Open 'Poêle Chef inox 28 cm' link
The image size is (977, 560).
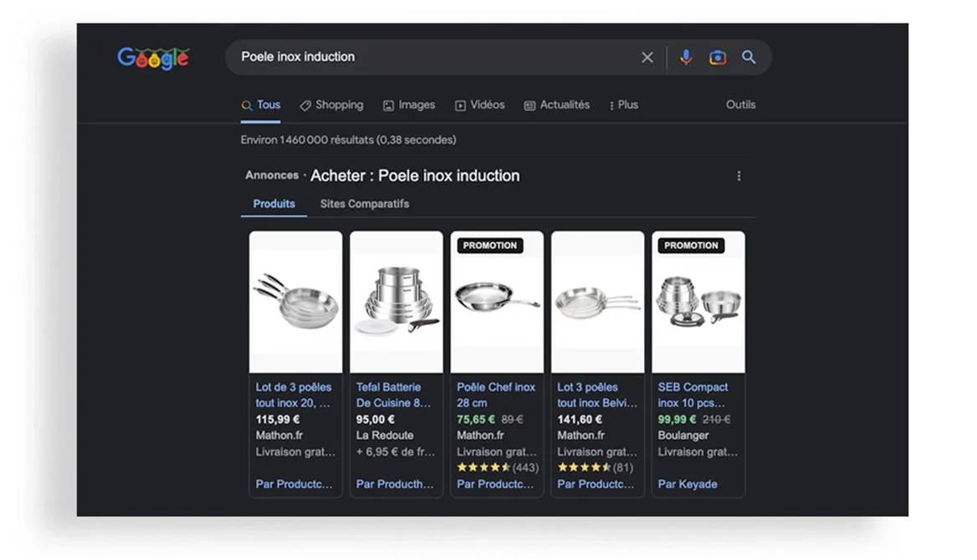(x=496, y=395)
